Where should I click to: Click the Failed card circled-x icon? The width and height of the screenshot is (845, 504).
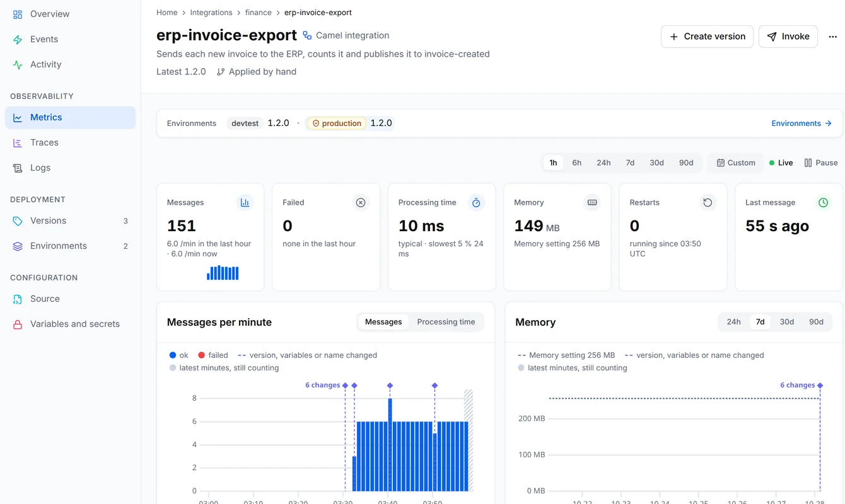(361, 203)
